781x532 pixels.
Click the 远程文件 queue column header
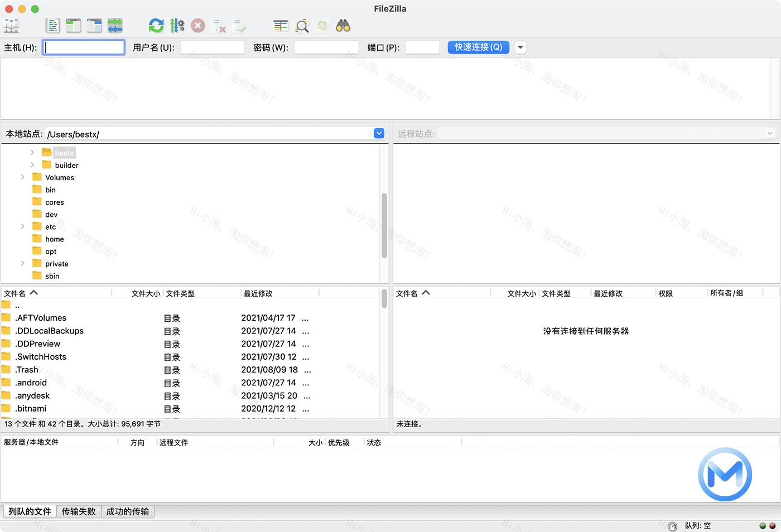215,442
